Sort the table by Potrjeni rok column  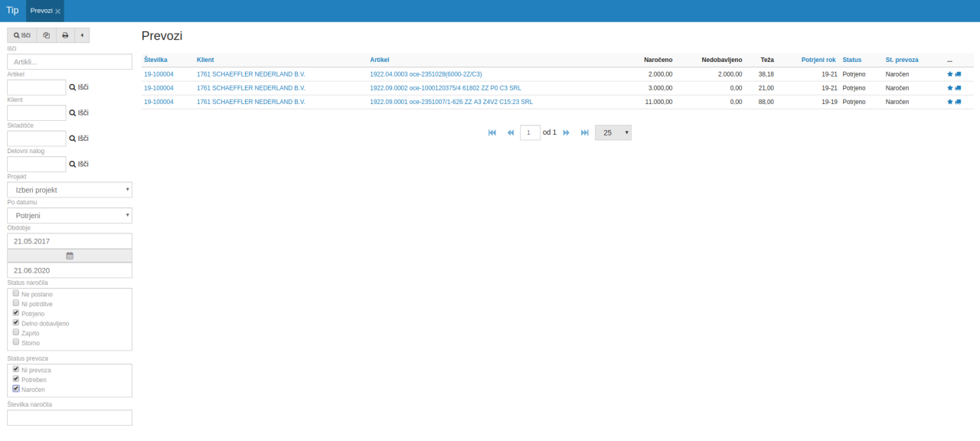pyautogui.click(x=818, y=60)
